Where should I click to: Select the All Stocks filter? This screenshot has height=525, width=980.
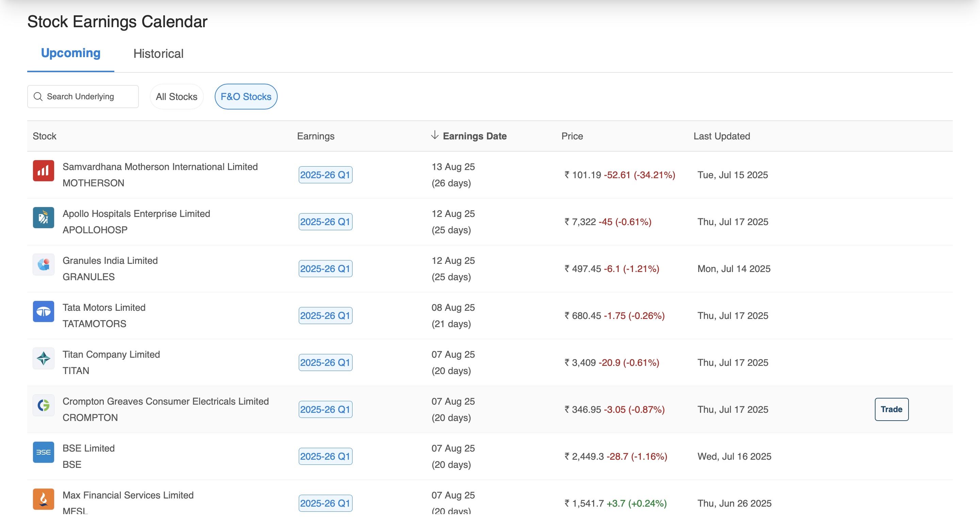tap(177, 97)
